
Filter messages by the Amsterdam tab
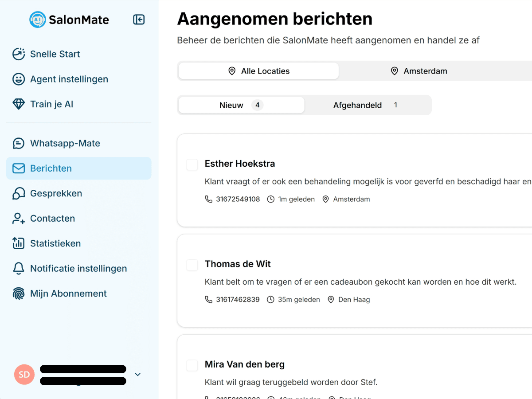pos(419,70)
